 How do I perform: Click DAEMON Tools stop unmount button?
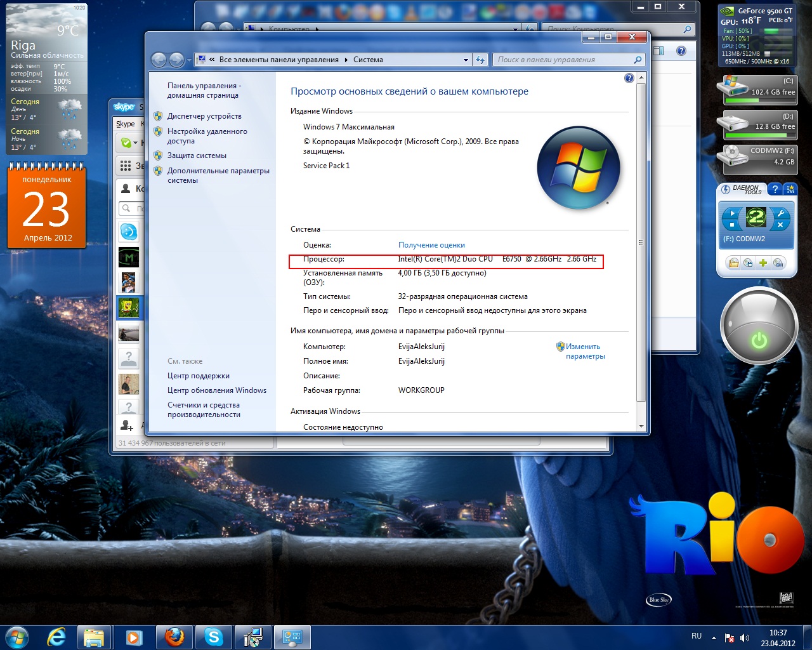[732, 225]
